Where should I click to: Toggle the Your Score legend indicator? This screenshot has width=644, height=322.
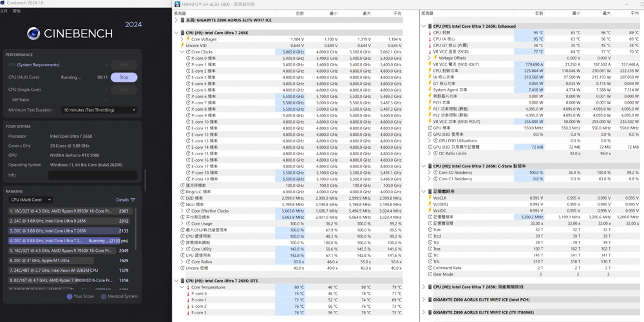[70, 296]
